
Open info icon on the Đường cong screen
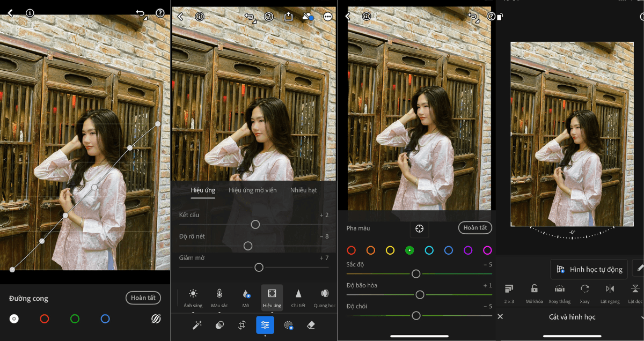coord(30,13)
